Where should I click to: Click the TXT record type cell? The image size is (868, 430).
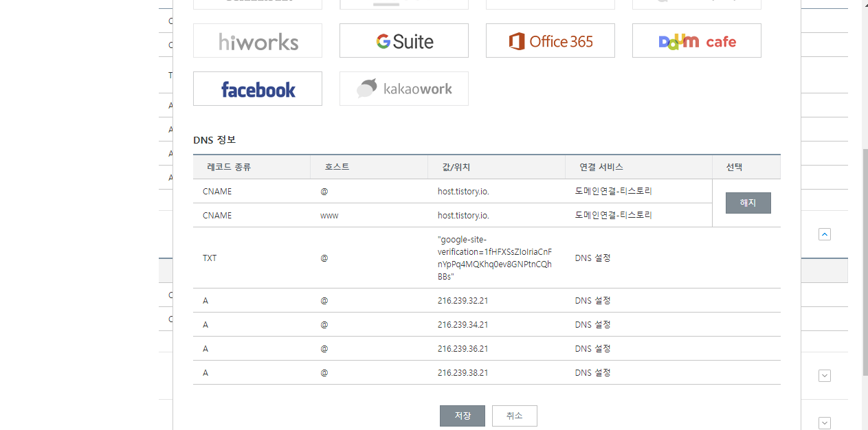point(210,258)
